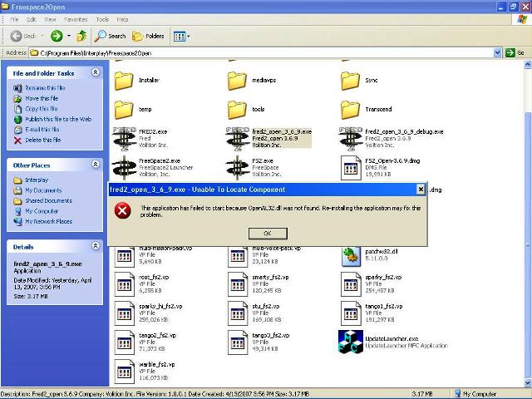Click the Go button beside address bar
The height and width of the screenshot is (399, 532).
pyautogui.click(x=515, y=53)
